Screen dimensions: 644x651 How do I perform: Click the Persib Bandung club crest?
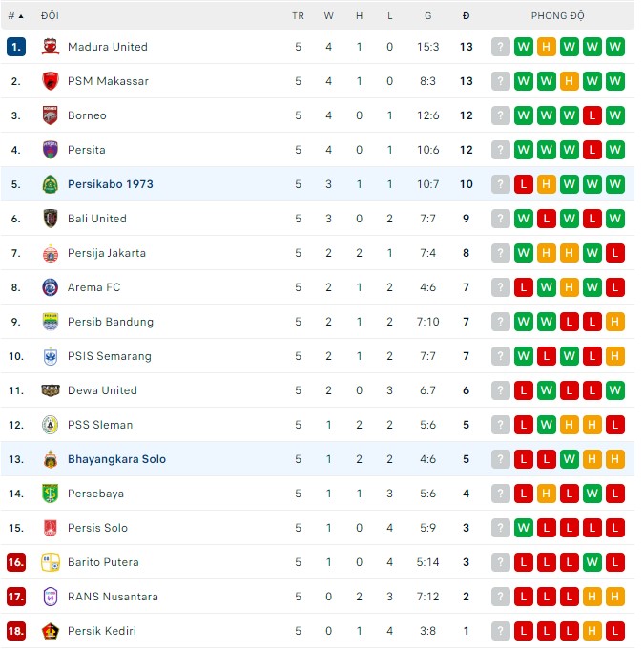(x=51, y=322)
